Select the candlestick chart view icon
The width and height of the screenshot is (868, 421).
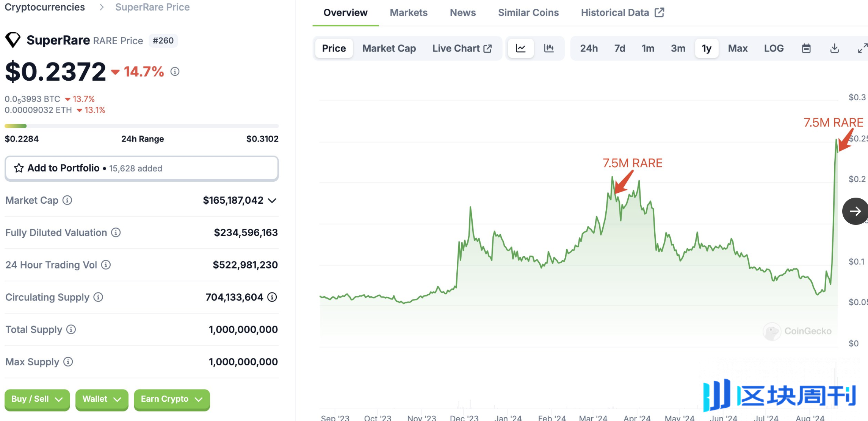(549, 48)
